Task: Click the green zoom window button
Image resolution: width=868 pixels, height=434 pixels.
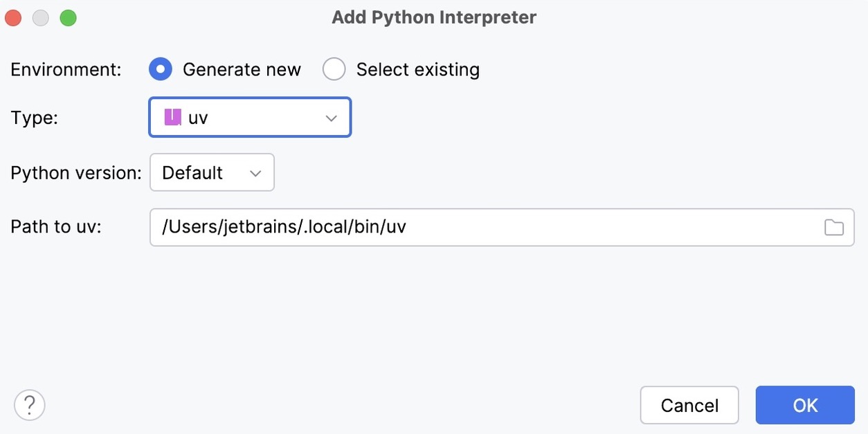Action: tap(68, 18)
